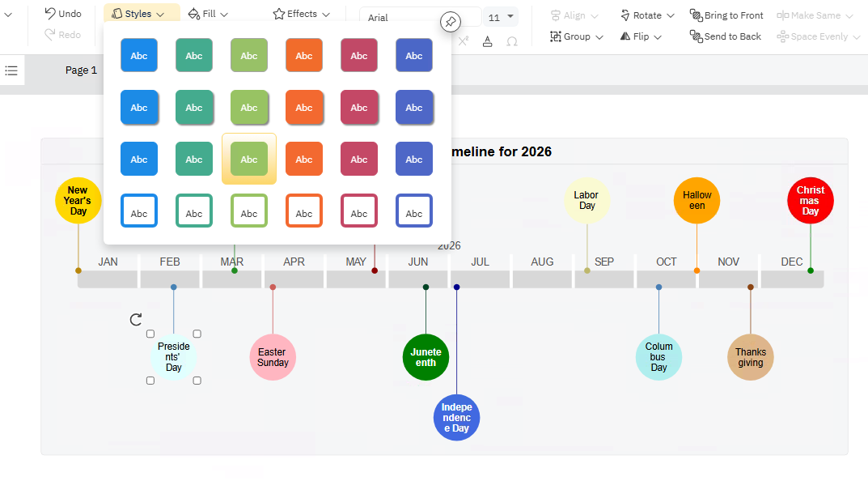Open the Group dropdown
This screenshot has height=481, width=868.
pyautogui.click(x=577, y=36)
